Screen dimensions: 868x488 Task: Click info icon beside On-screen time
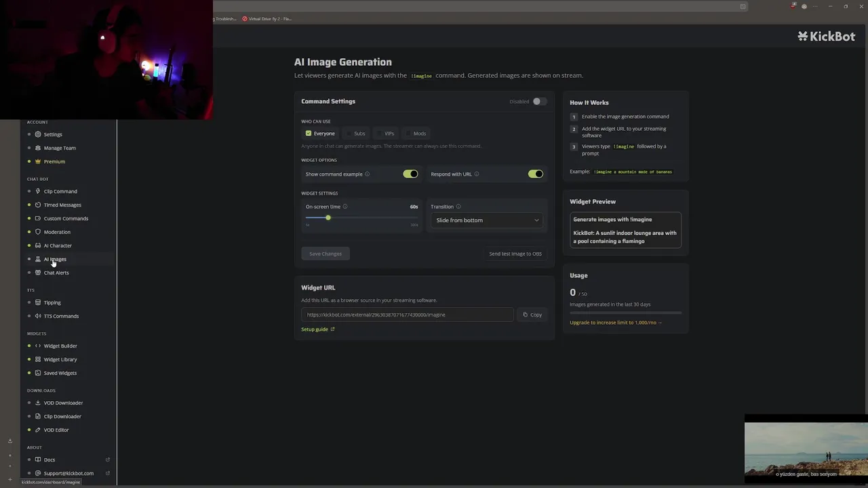point(345,207)
